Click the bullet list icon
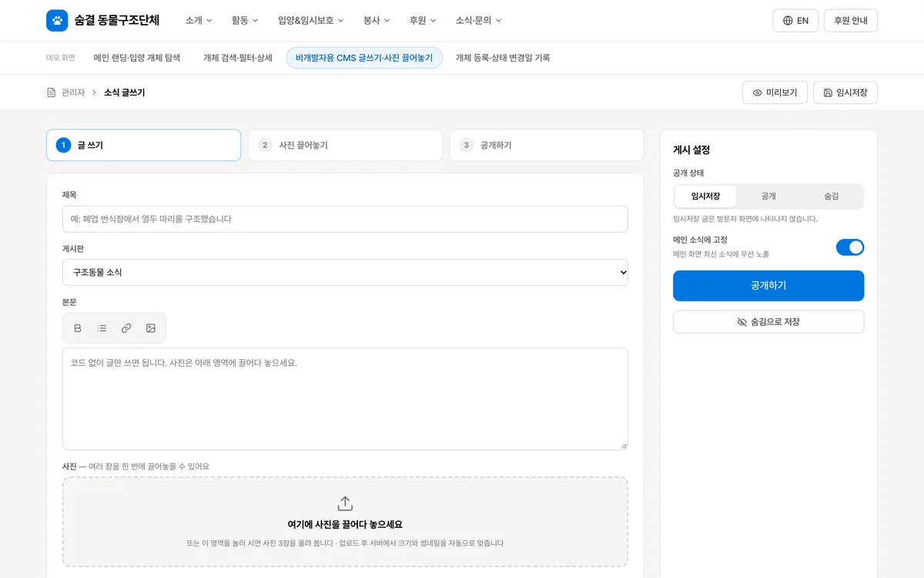This screenshot has width=924, height=578. coord(102,328)
